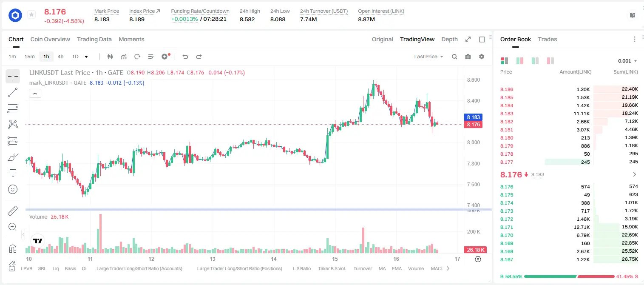644x285 pixels.
Task: Add LINK to favorites with star
Action: pos(31,15)
